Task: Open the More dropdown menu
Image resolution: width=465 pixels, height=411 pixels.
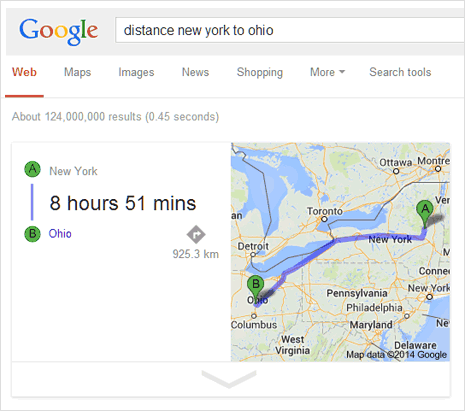Action: click(x=327, y=72)
